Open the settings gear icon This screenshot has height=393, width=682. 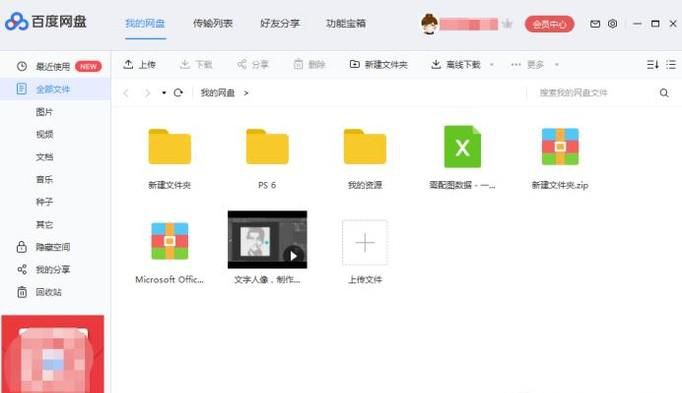click(612, 24)
